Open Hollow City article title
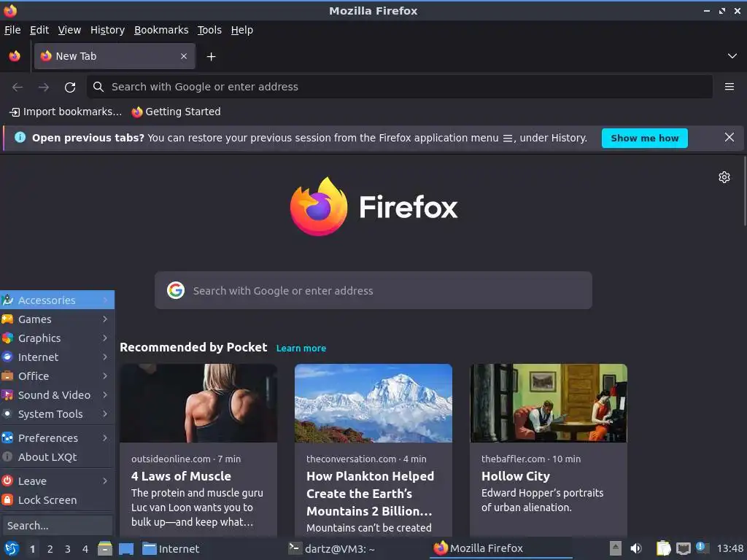The width and height of the screenshot is (747, 560). [516, 476]
